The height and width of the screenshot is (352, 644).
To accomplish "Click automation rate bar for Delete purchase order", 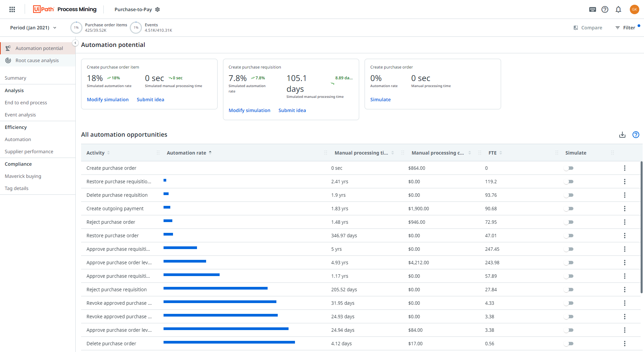I will (x=229, y=342).
